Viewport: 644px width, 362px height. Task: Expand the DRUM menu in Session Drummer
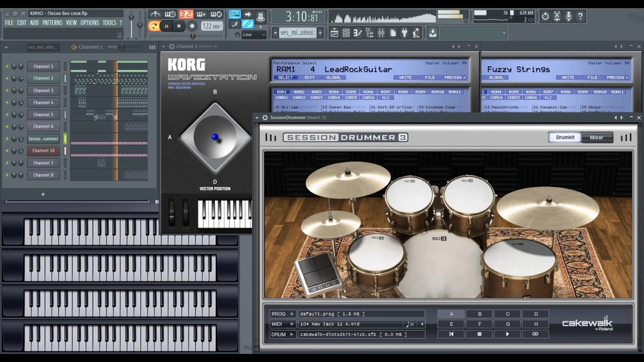click(283, 334)
